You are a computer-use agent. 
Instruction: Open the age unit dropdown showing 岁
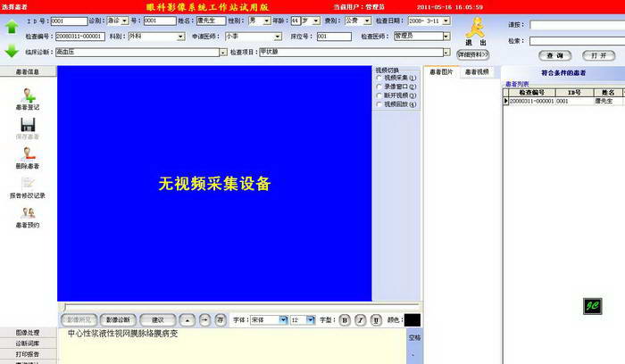pyautogui.click(x=316, y=21)
